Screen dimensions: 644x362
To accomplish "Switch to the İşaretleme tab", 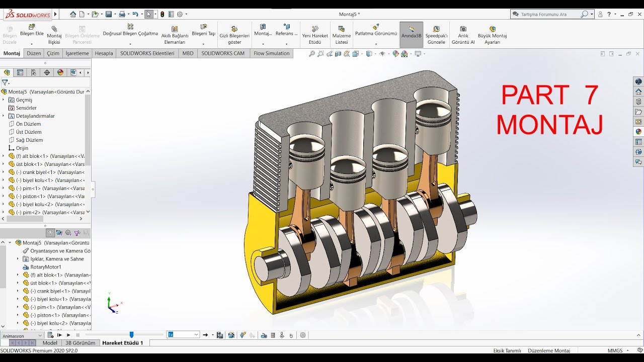I will click(77, 53).
